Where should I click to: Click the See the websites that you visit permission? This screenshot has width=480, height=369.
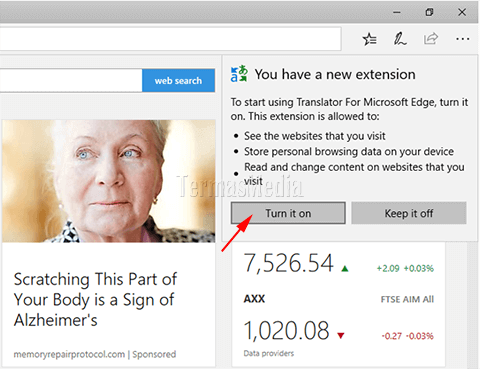pyautogui.click(x=315, y=136)
